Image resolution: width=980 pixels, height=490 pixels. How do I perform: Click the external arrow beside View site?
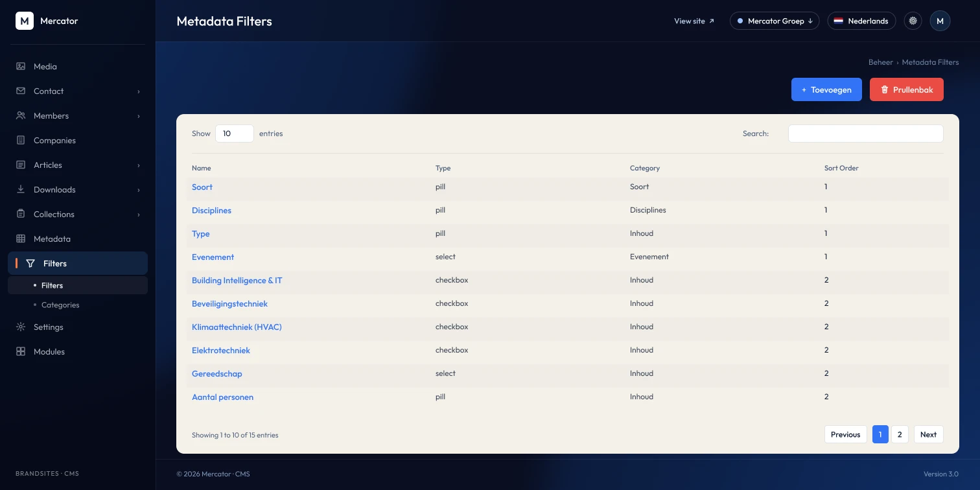[712, 21]
